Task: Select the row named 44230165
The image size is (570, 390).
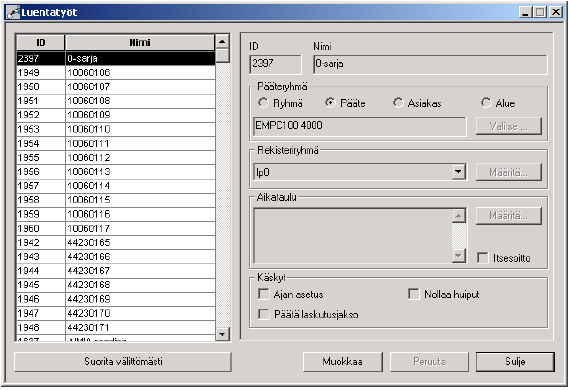Action: 116,243
